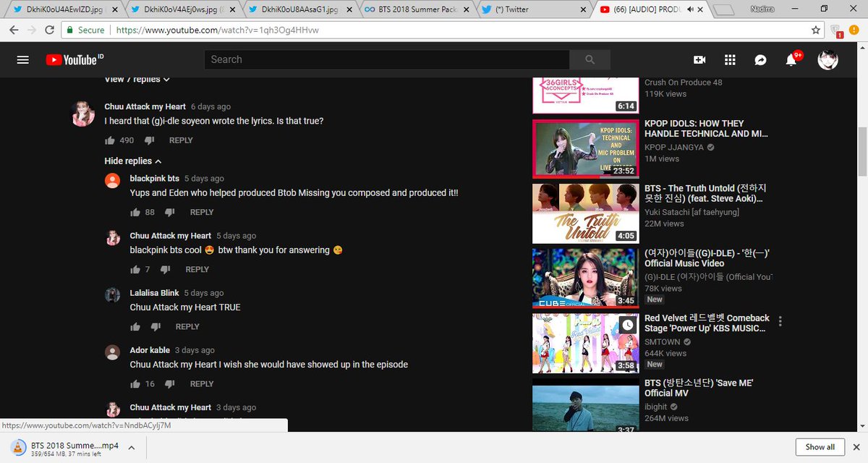Open the three-dot menu for Red Velvet video
This screenshot has width=868, height=463.
[x=780, y=321]
